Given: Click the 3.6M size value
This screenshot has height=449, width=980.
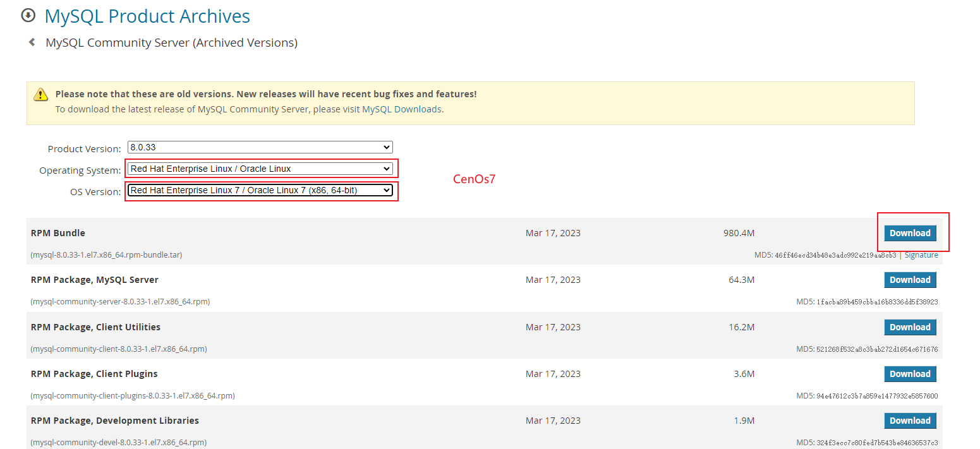Looking at the screenshot, I should (x=744, y=374).
